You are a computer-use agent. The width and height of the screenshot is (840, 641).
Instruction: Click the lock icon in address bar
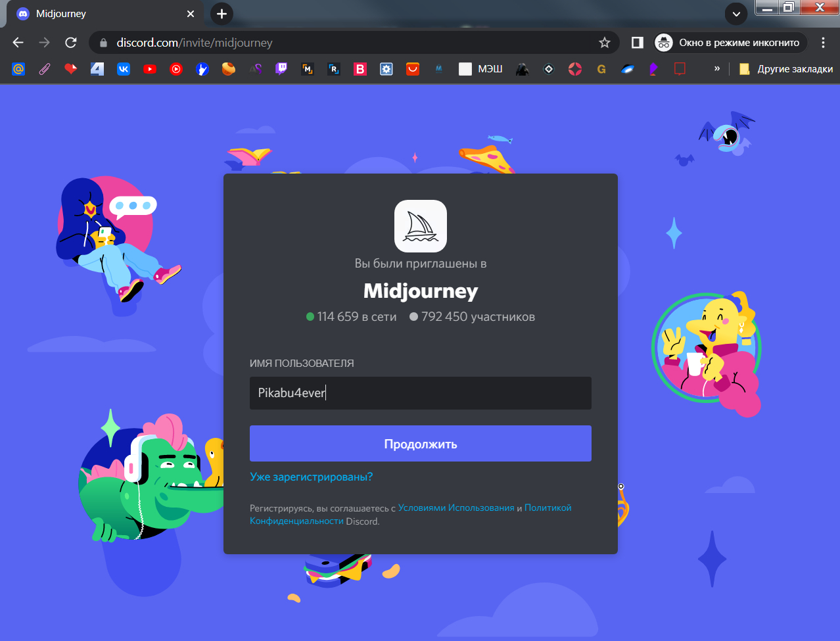click(x=103, y=43)
